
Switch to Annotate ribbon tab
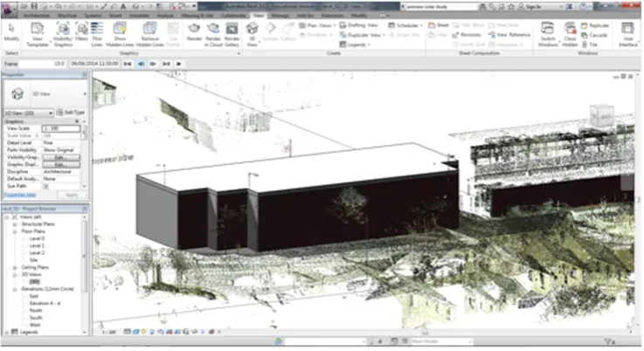pos(139,16)
